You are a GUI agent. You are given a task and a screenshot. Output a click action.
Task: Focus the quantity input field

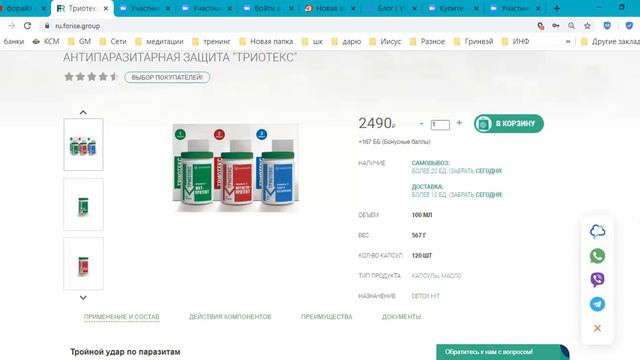pyautogui.click(x=440, y=124)
